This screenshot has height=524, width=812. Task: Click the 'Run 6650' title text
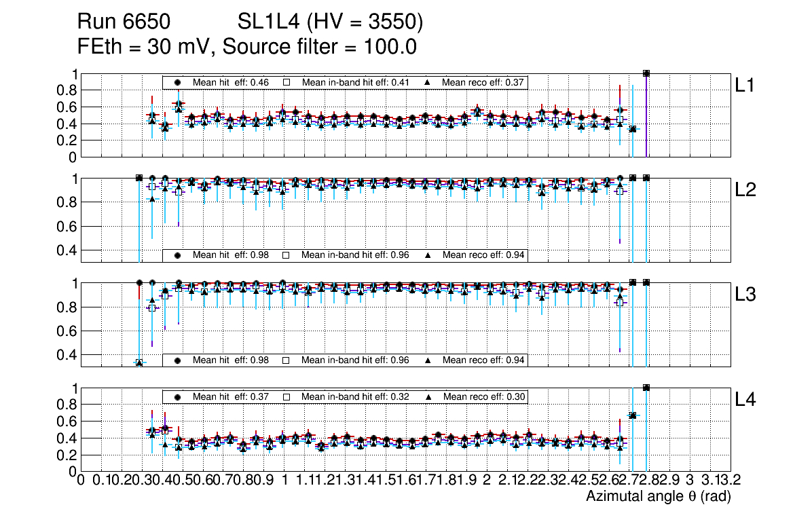point(123,23)
